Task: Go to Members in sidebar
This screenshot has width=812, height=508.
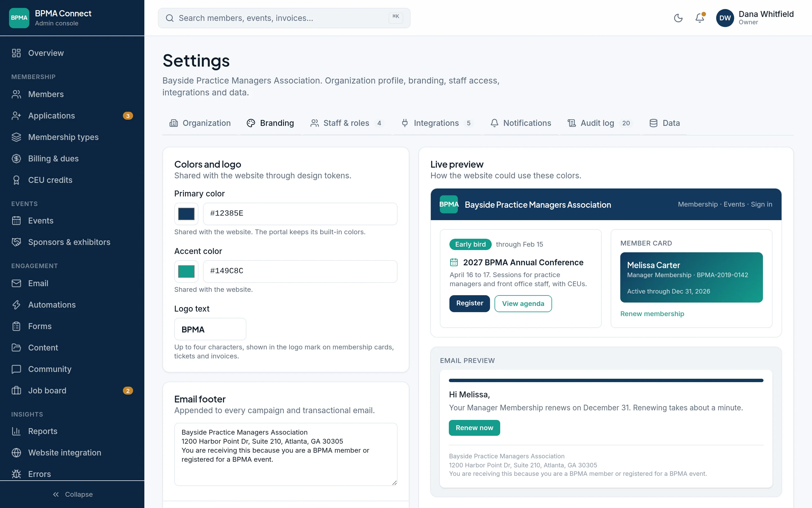Action: [72, 94]
